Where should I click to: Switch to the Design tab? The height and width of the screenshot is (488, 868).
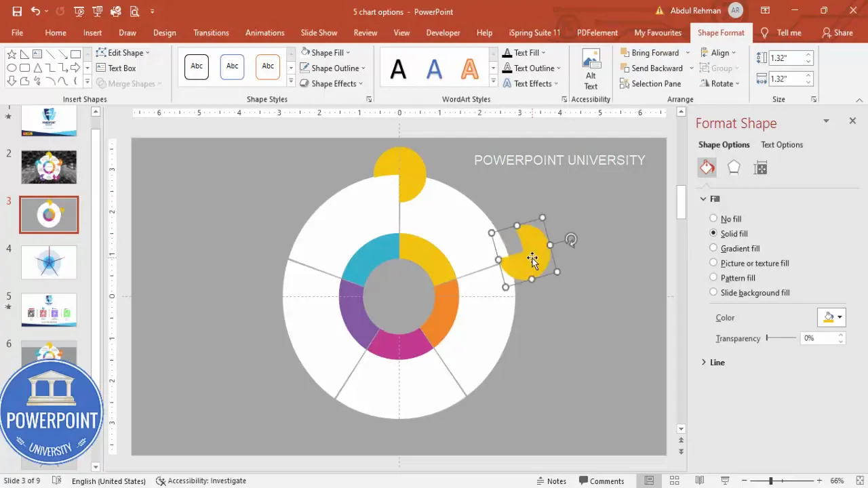[x=164, y=33]
